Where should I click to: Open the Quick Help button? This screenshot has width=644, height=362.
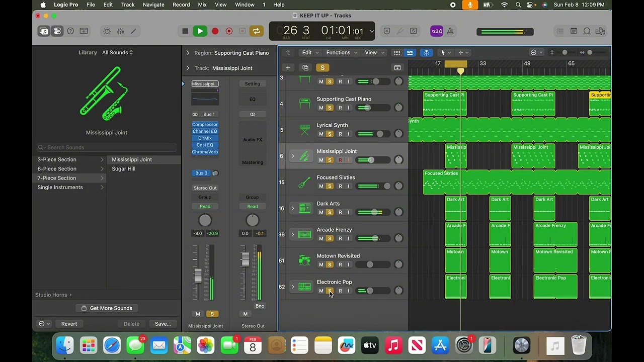[x=70, y=31]
